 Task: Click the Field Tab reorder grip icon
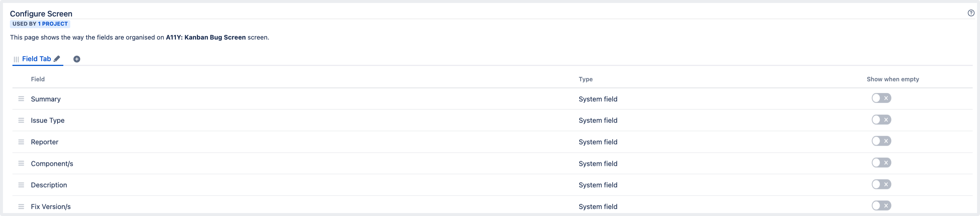16,59
